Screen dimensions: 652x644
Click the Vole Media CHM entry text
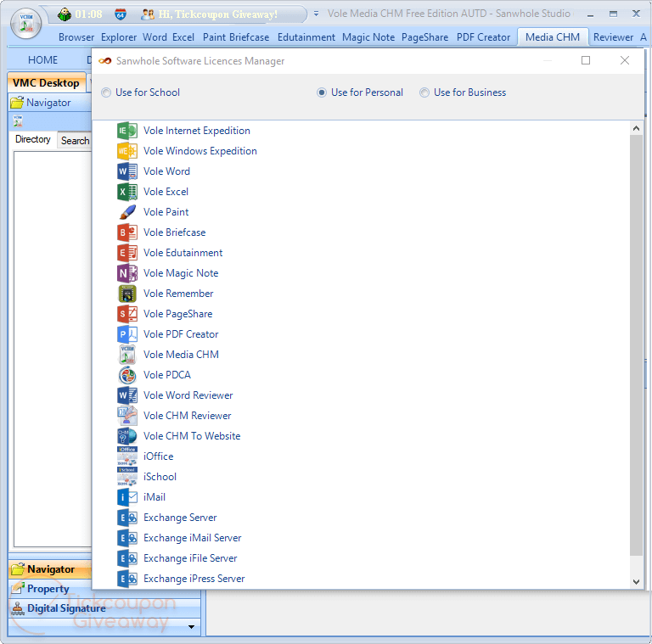point(181,355)
